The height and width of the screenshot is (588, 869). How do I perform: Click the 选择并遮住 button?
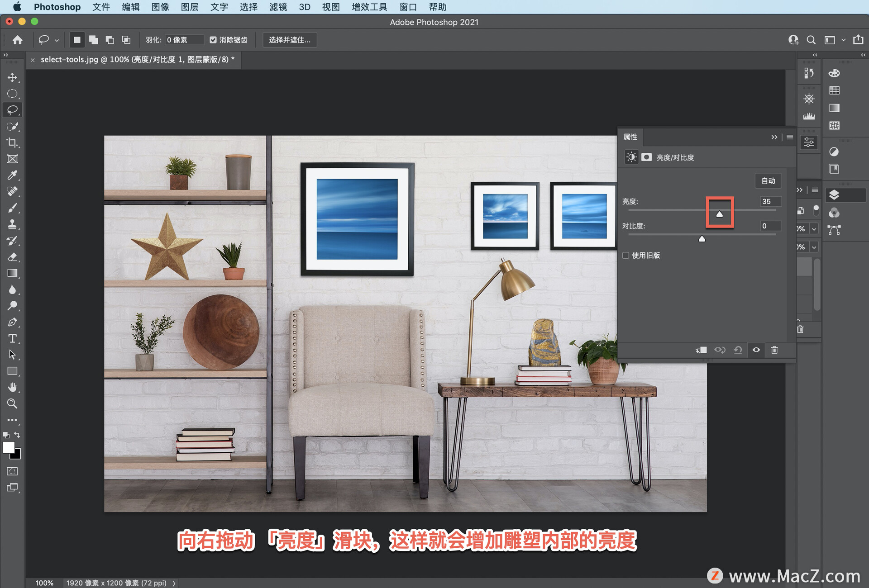pyautogui.click(x=290, y=40)
